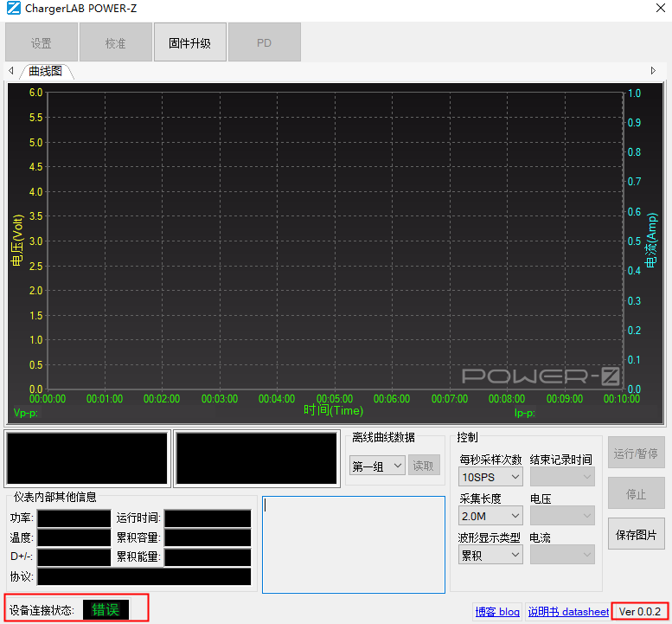672x624 pixels.
Task: Click the 温度 temperature readout field
Action: 74,537
